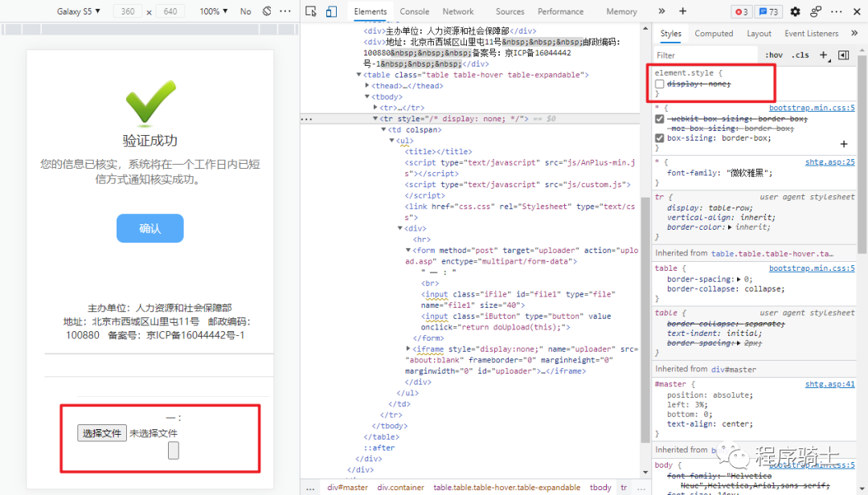
Task: Open the Computed styles tab
Action: tap(714, 34)
